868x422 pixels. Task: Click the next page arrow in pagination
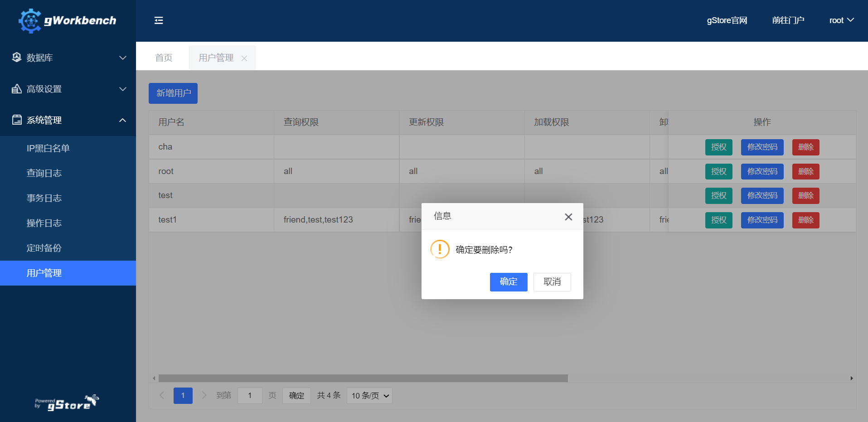pyautogui.click(x=204, y=395)
